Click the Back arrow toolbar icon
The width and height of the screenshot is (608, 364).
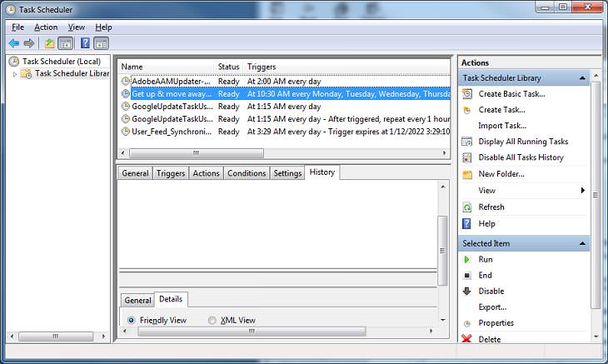coord(14,43)
